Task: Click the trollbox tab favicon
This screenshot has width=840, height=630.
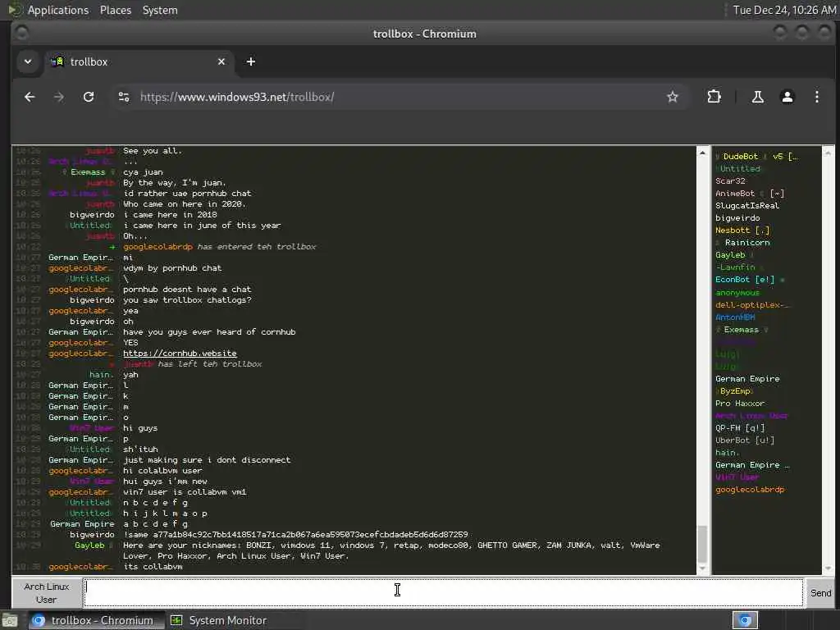Action: tap(57, 62)
